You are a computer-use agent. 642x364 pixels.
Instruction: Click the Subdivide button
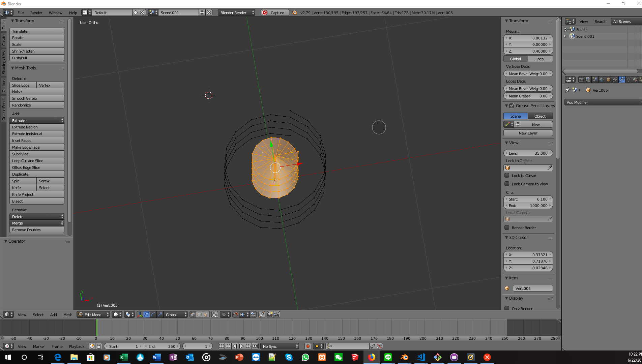point(37,154)
